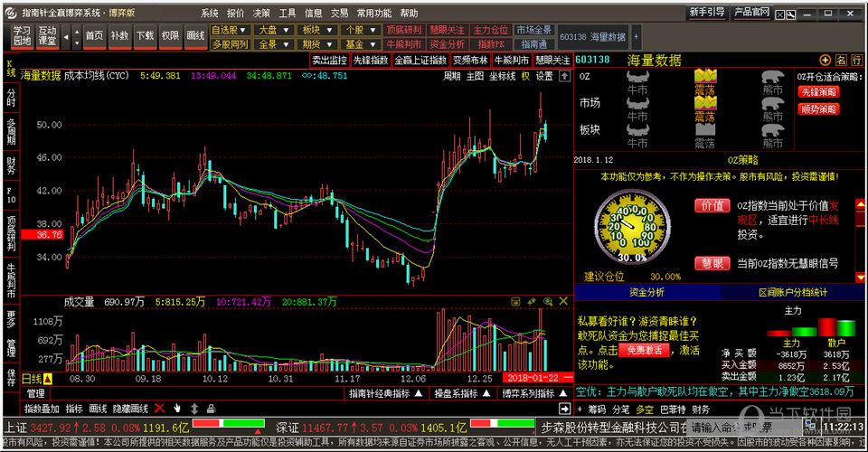Click the red 价值 button
Image resolution: width=868 pixels, height=452 pixels.
click(712, 206)
